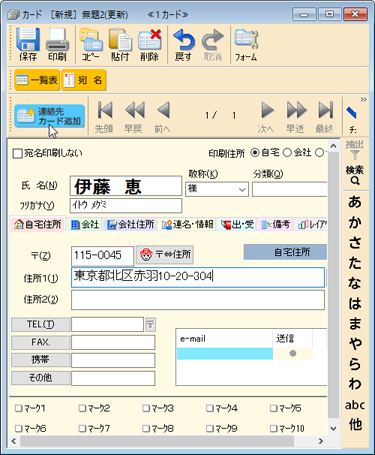Toggle the マーク4 checkbox
Screen dimensions: 375x455
pyautogui.click(x=209, y=408)
